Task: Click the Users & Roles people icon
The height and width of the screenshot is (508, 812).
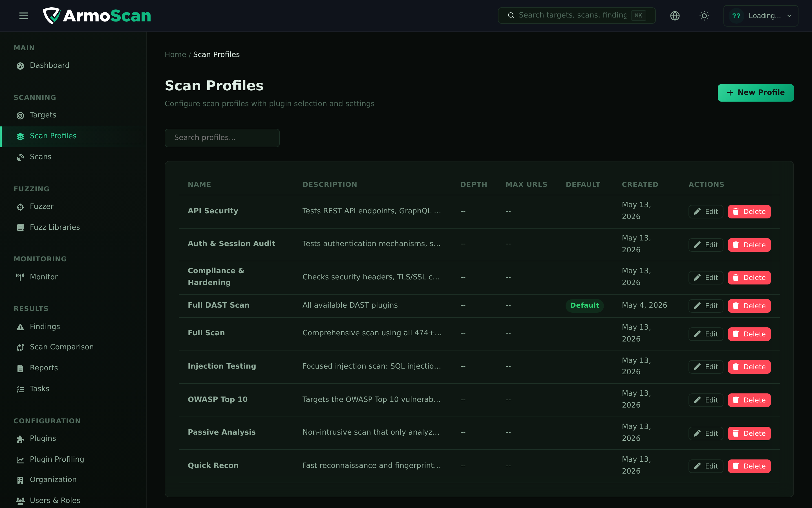Action: point(21,501)
